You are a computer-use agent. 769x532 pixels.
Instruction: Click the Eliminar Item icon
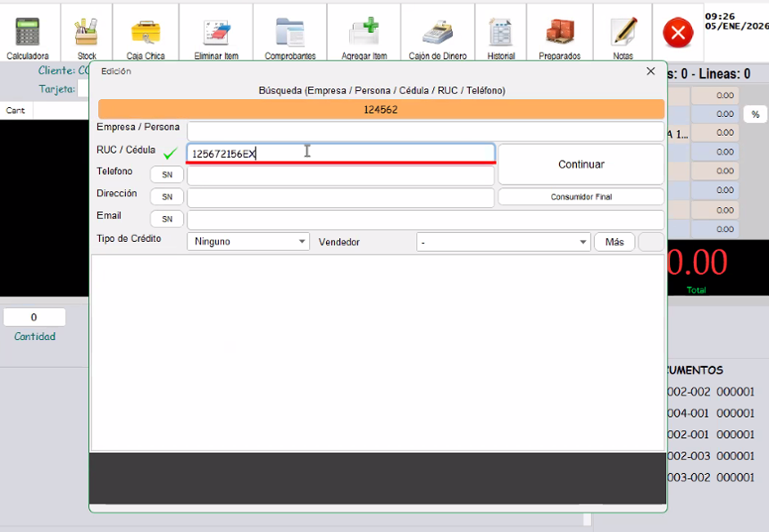[216, 33]
